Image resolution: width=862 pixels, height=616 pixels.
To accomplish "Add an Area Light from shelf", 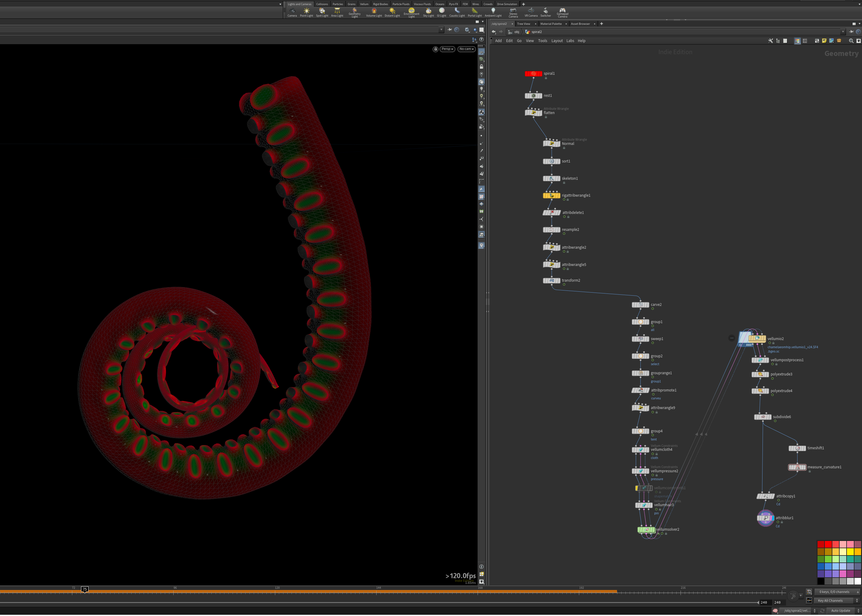I will click(x=337, y=12).
